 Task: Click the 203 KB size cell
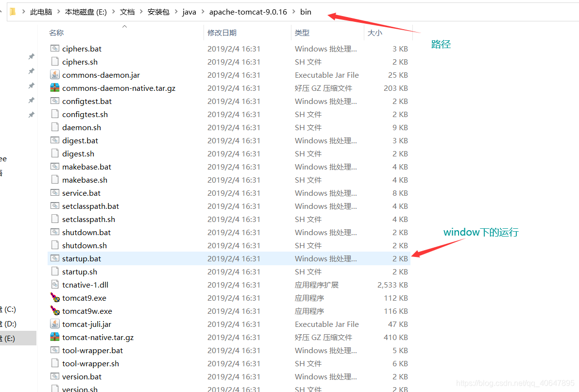396,88
